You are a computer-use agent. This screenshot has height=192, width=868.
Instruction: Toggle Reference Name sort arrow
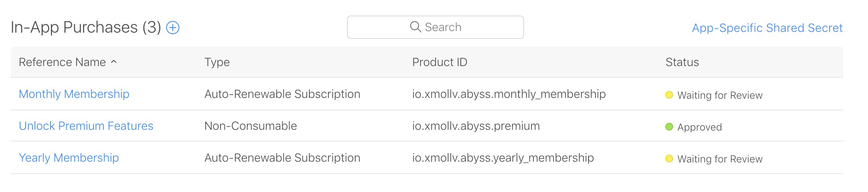coord(114,62)
